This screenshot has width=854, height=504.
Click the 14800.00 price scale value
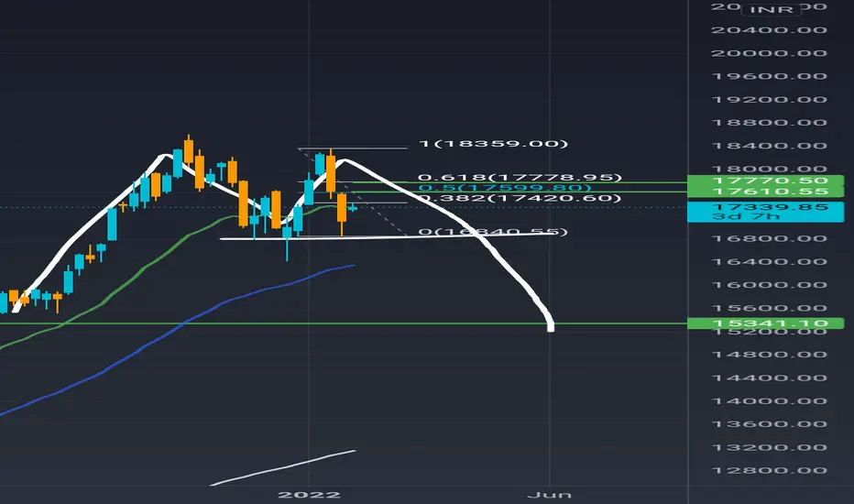pyautogui.click(x=769, y=355)
